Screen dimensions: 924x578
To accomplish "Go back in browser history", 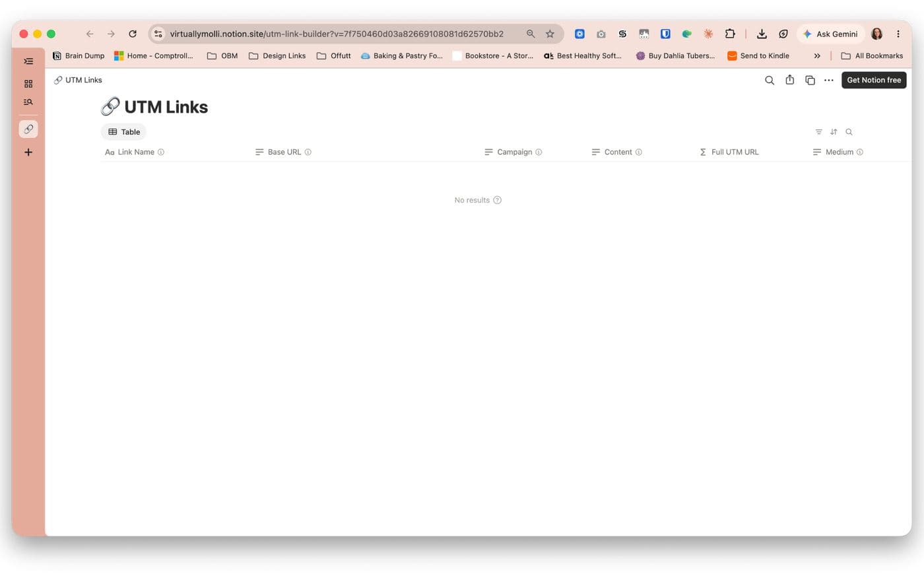I will (90, 34).
